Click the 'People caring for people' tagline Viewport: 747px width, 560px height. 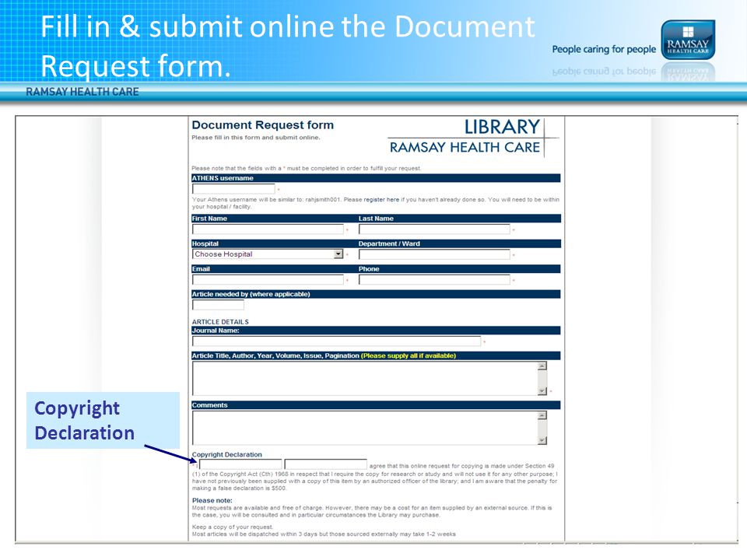click(x=604, y=49)
